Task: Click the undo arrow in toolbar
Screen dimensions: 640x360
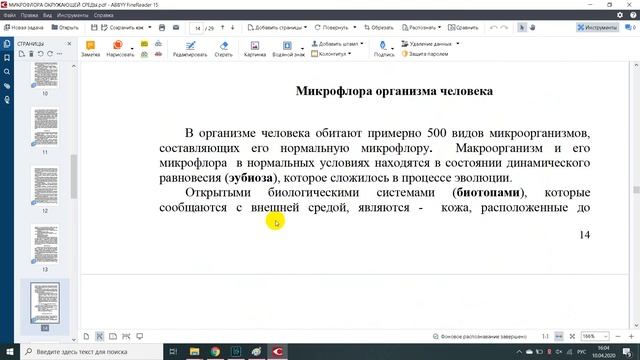Action: (493, 27)
